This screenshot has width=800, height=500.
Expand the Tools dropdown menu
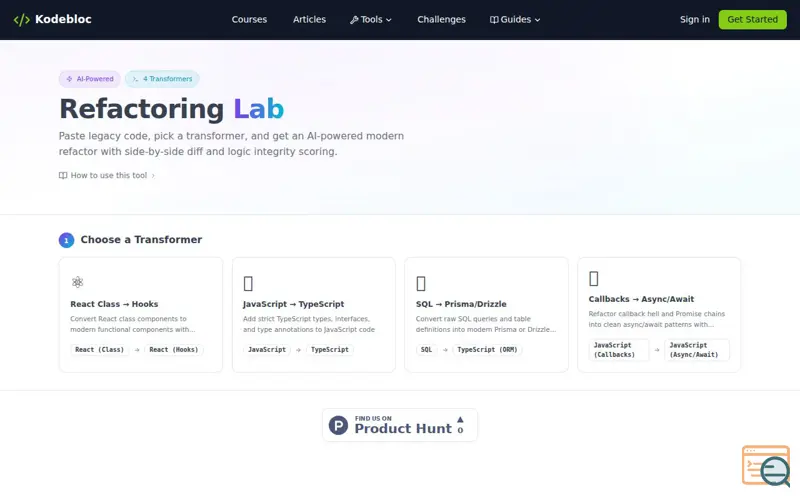pyautogui.click(x=371, y=19)
